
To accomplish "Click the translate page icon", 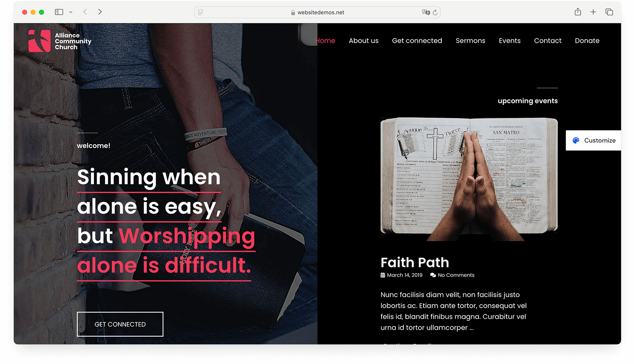I will tap(426, 12).
